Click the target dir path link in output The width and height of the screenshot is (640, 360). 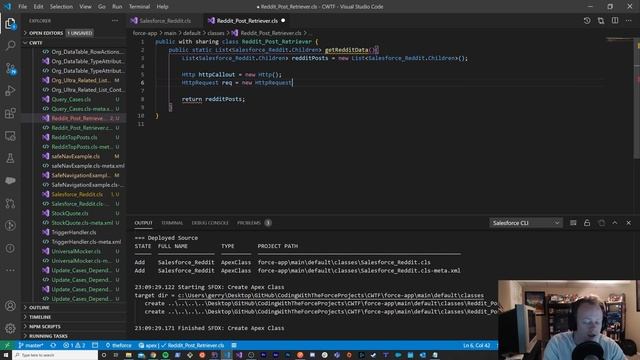pyautogui.click(x=331, y=295)
